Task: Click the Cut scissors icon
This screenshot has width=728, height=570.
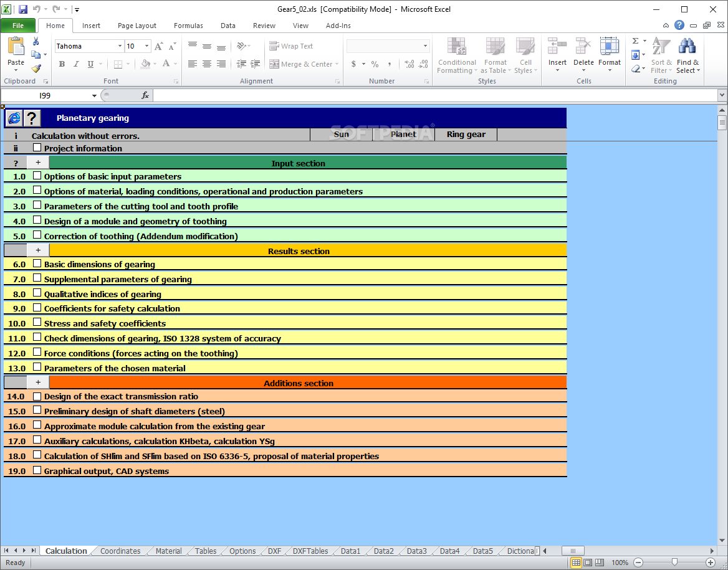Action: [36, 42]
